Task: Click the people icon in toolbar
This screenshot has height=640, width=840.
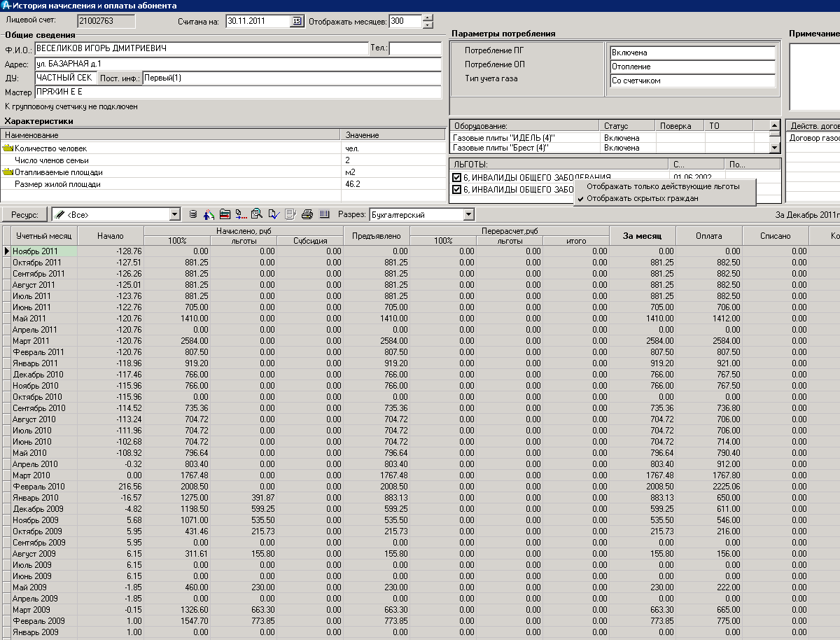Action: (x=209, y=214)
